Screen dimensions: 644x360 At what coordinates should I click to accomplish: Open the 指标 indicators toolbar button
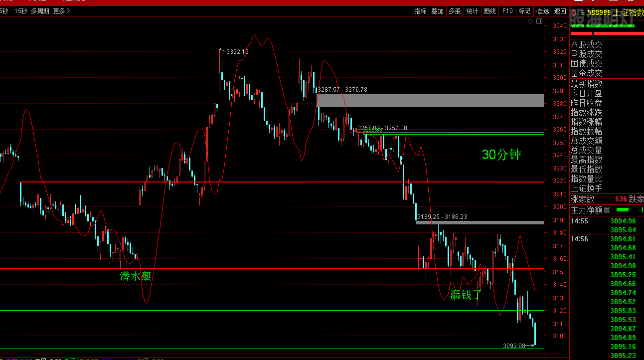point(421,11)
